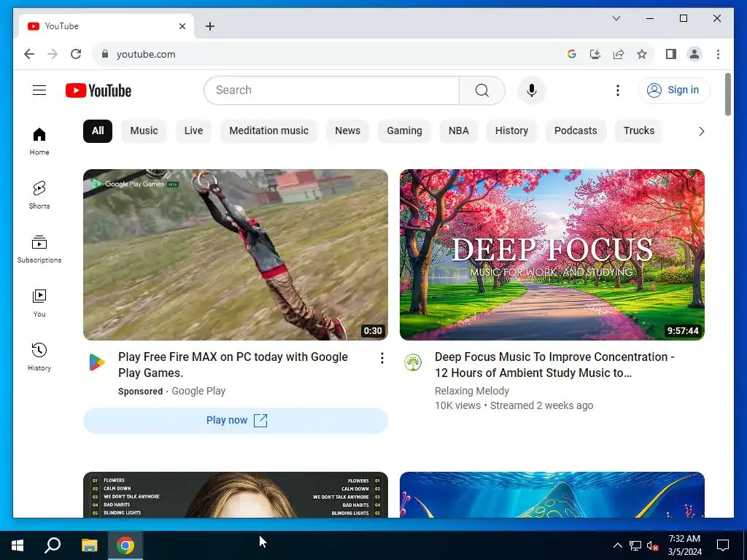Bookmark this page with star icon
Viewport: 747px width, 560px height.
coord(642,54)
